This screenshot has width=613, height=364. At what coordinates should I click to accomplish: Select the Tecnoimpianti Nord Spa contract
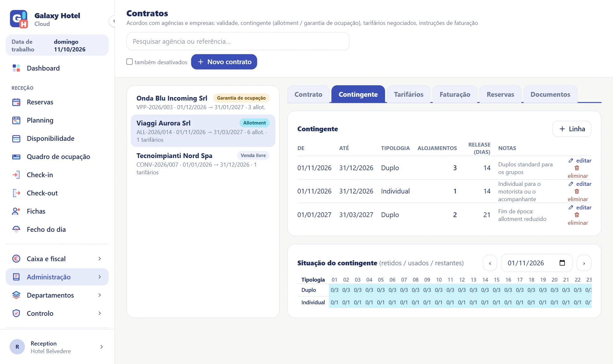203,163
